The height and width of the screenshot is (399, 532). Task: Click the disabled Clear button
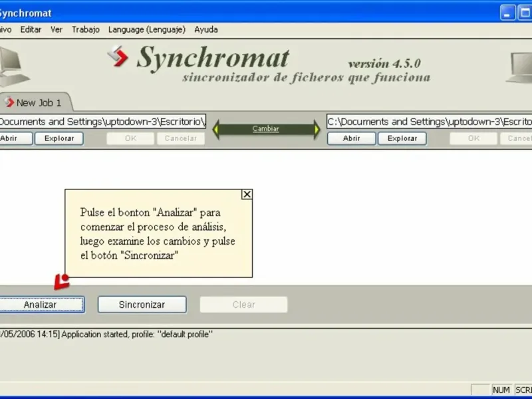point(243,305)
